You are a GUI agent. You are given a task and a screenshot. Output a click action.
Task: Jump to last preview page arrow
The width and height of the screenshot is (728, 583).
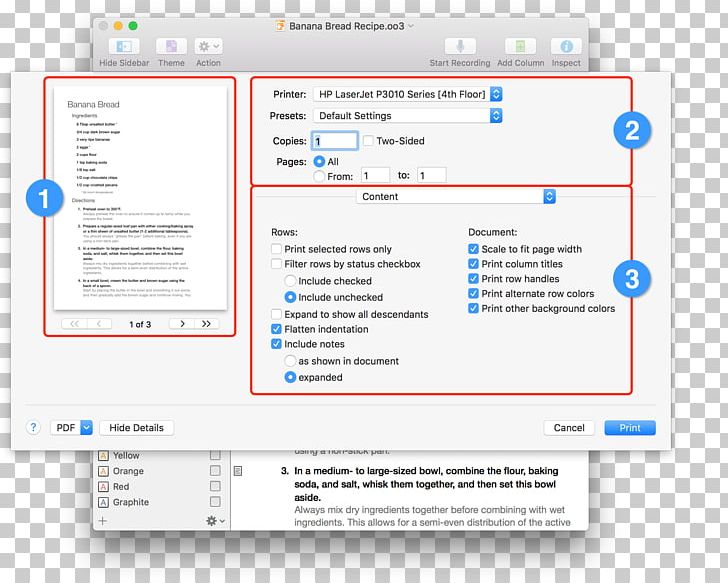[x=207, y=324]
